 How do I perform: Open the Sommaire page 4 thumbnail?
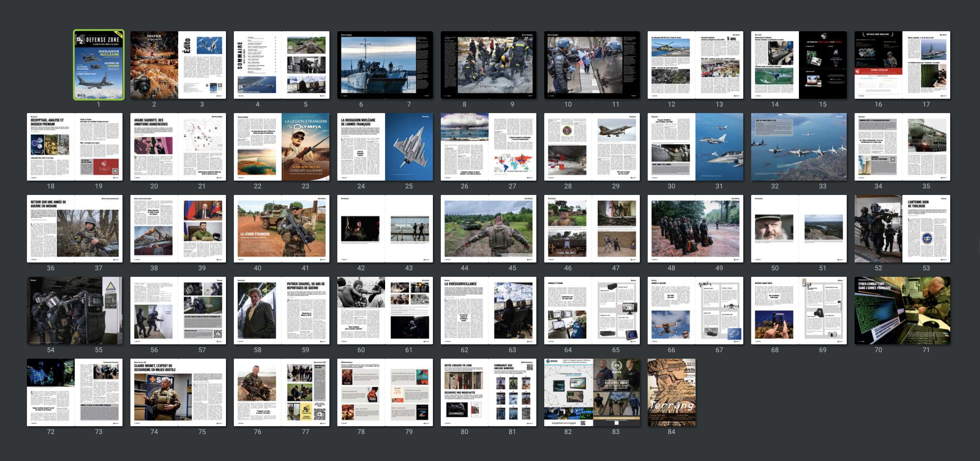[258, 65]
